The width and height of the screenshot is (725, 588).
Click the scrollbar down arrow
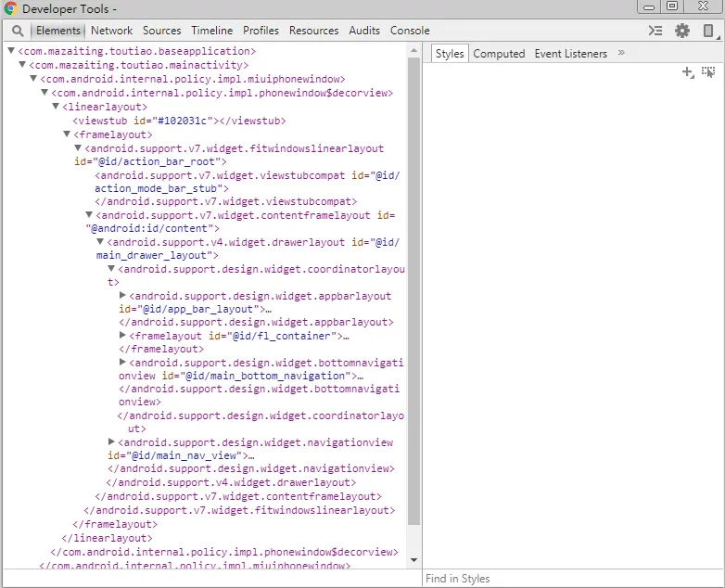413,560
